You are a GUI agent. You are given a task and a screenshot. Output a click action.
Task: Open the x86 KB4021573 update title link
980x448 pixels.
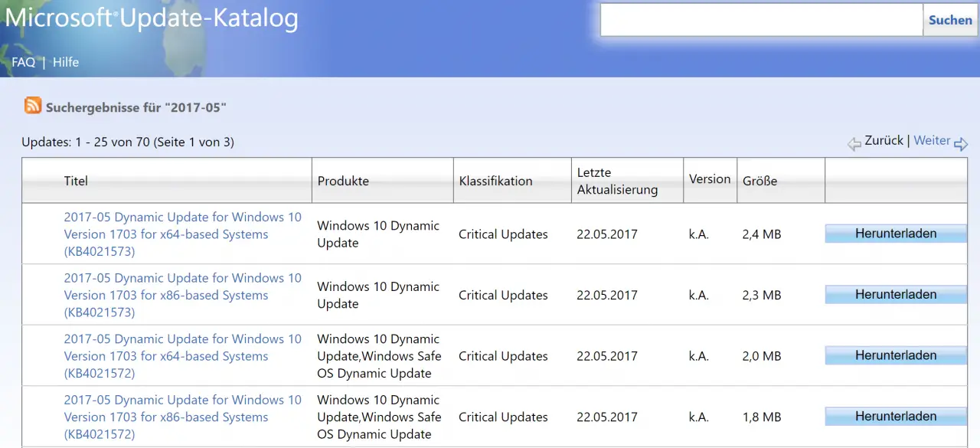(x=183, y=295)
